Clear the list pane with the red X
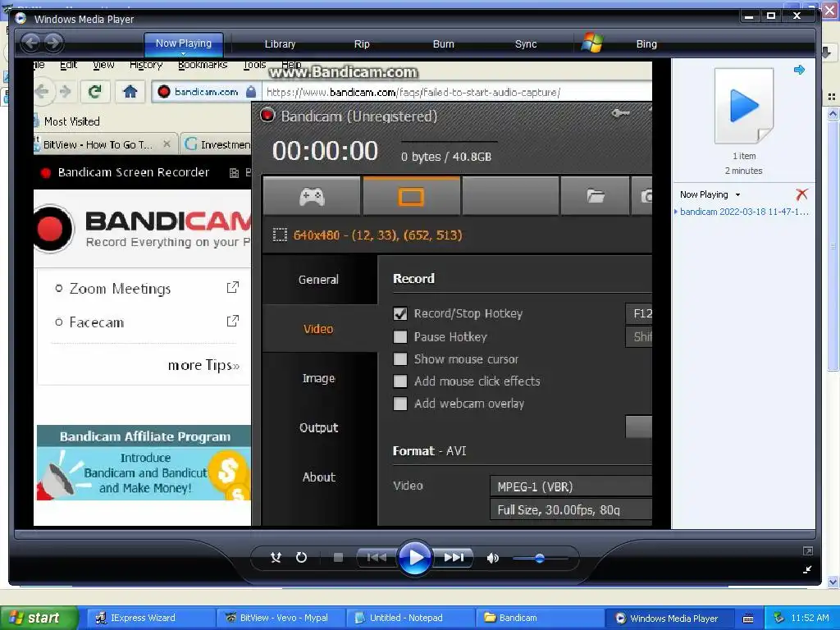The image size is (840, 630). click(801, 194)
